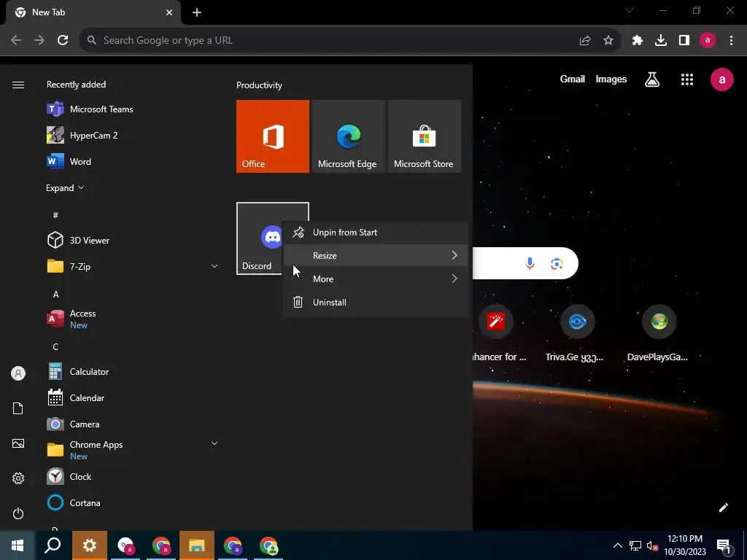This screenshot has width=747, height=560.
Task: Click the share page icon in address bar
Action: coord(585,41)
